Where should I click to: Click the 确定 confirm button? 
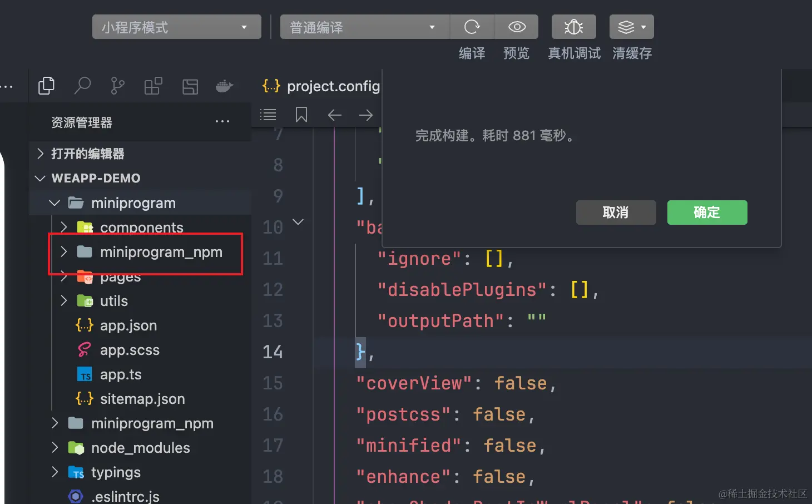(x=707, y=213)
